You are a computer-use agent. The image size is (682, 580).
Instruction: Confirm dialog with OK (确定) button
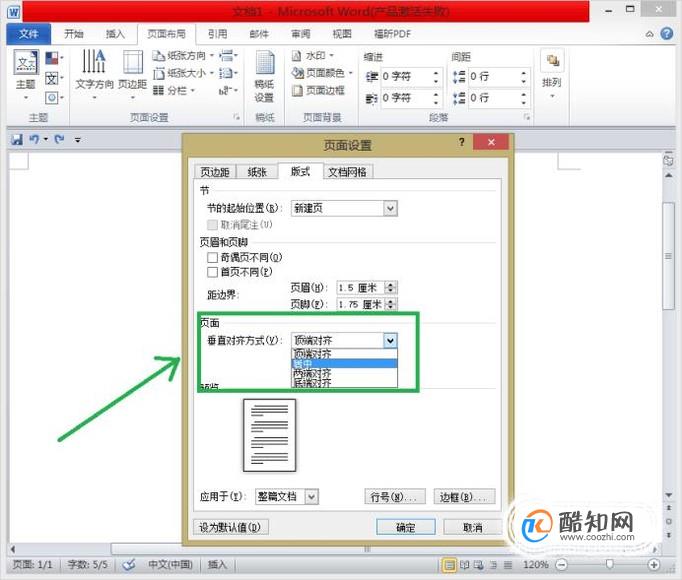click(405, 528)
